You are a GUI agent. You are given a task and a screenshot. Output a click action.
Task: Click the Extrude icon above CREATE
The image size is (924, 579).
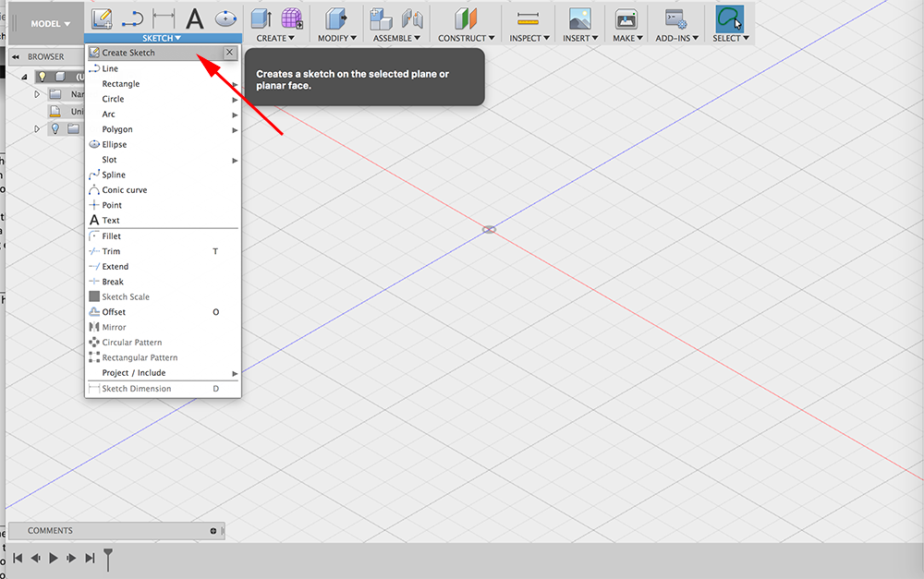click(261, 18)
